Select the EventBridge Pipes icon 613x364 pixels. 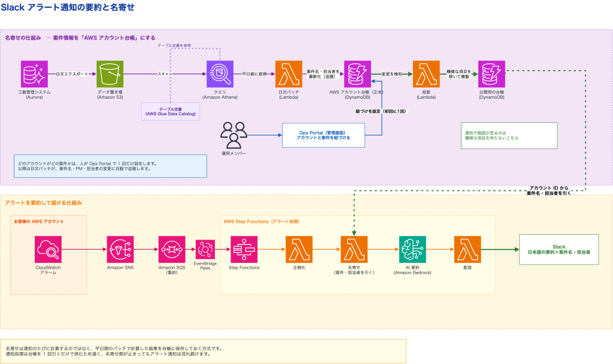point(205,250)
